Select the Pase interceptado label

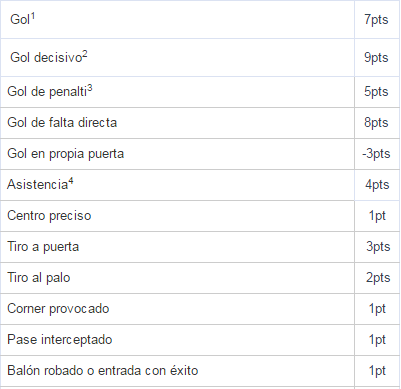coord(60,340)
